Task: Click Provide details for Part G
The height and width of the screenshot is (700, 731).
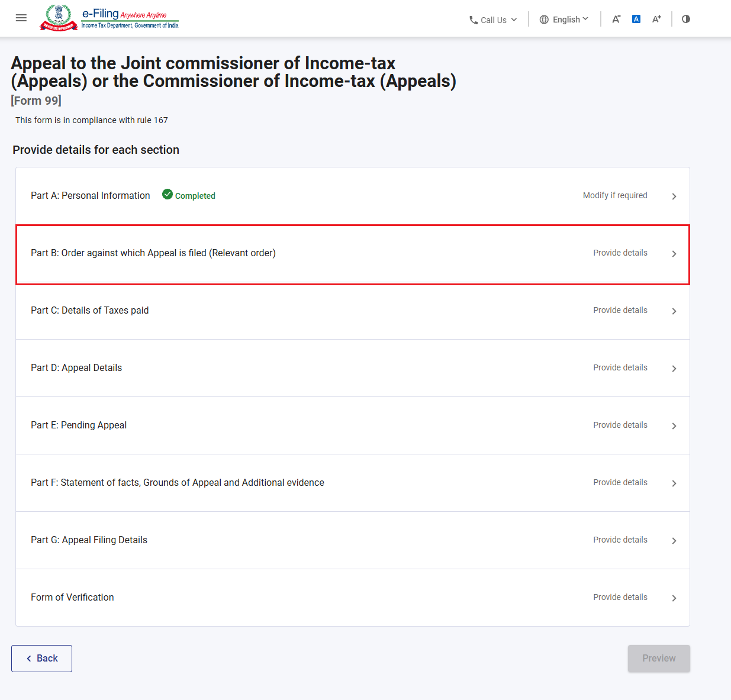Action: pos(620,540)
